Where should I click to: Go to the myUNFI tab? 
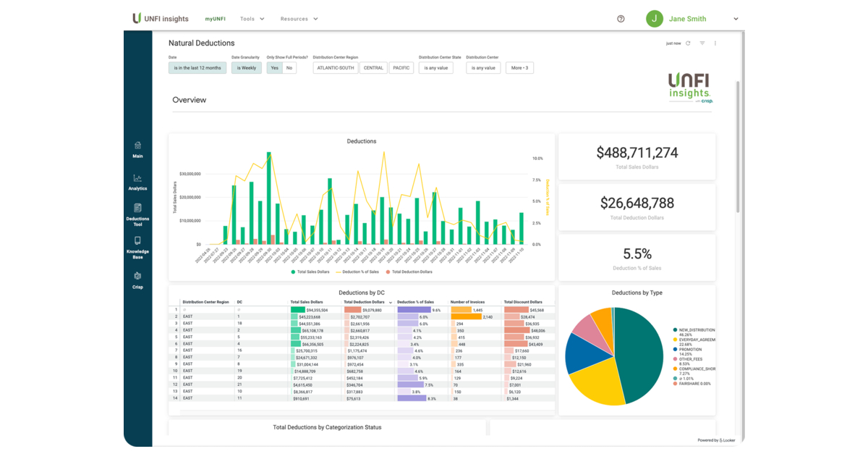pos(213,19)
